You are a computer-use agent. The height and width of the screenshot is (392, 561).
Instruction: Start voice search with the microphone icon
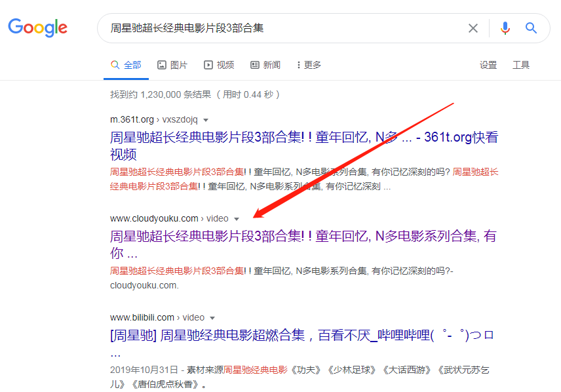point(505,28)
